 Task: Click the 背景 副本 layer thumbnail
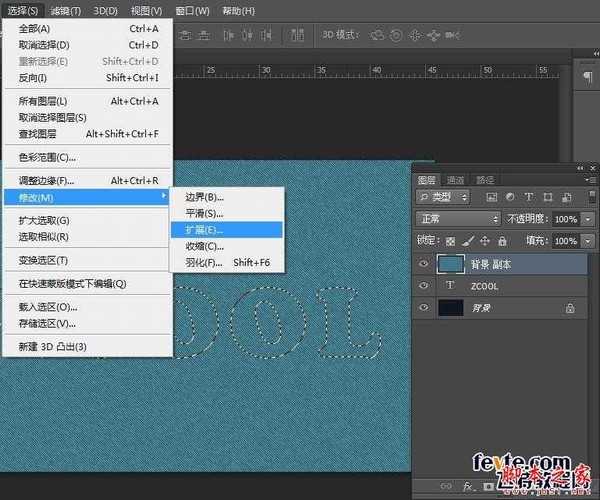point(453,264)
